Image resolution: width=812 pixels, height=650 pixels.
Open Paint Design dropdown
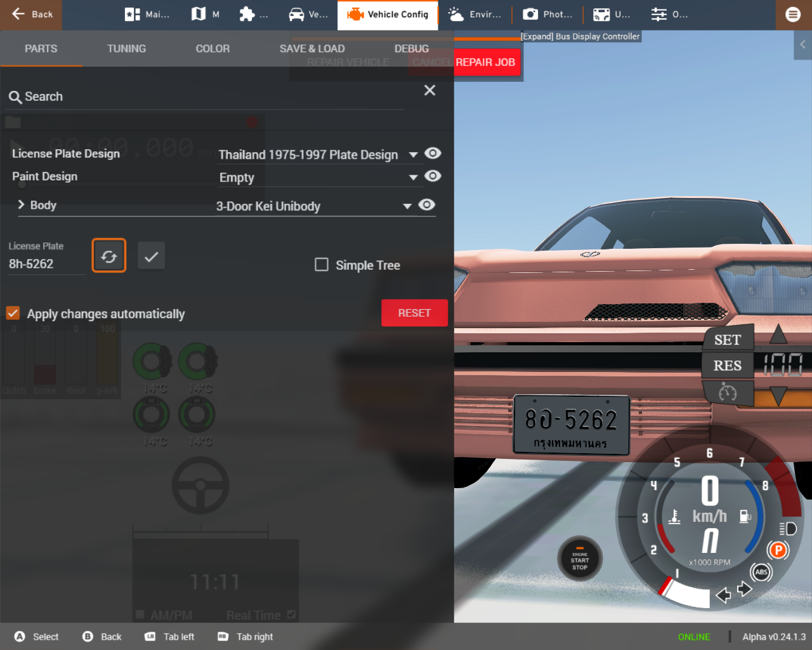318,178
